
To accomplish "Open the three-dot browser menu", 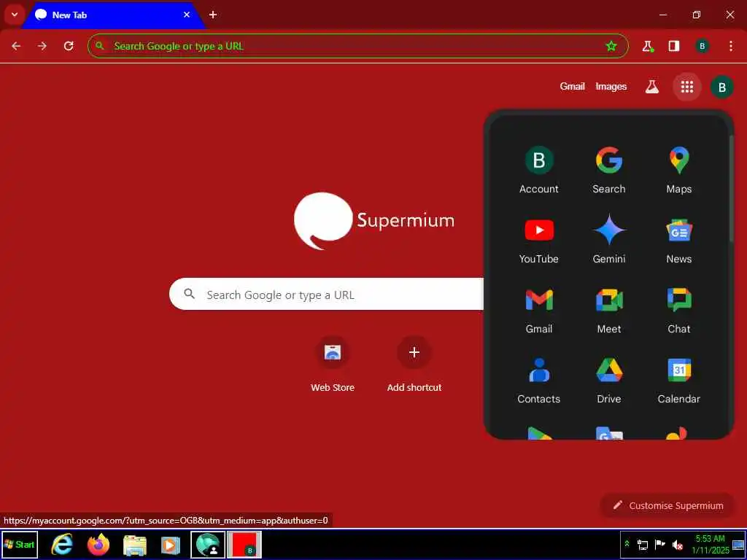I will pyautogui.click(x=730, y=46).
